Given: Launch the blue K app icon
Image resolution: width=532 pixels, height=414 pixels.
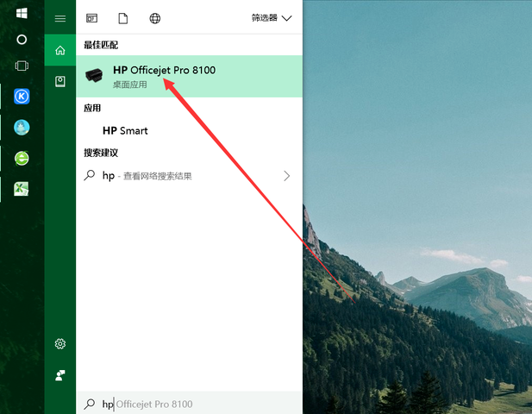Looking at the screenshot, I should tap(22, 97).
